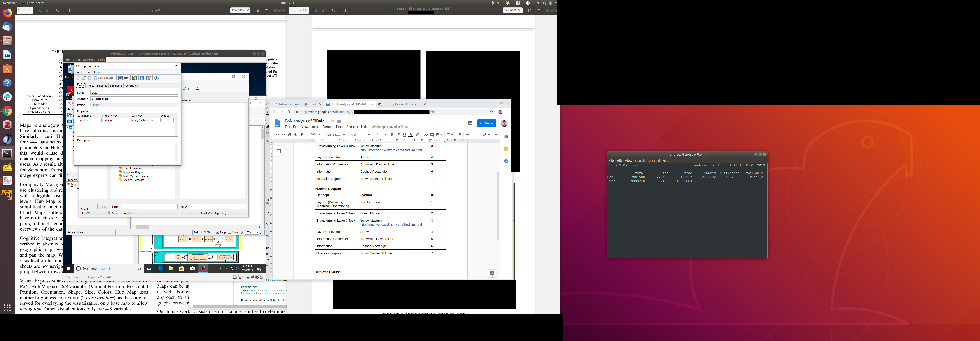This screenshot has height=341, width=980.
Task: Star the PoN analysis document
Action: [332, 121]
